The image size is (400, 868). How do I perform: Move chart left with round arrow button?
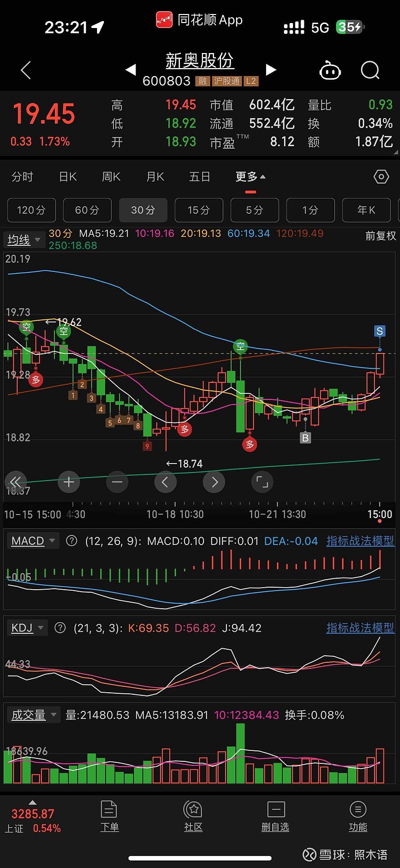[165, 482]
